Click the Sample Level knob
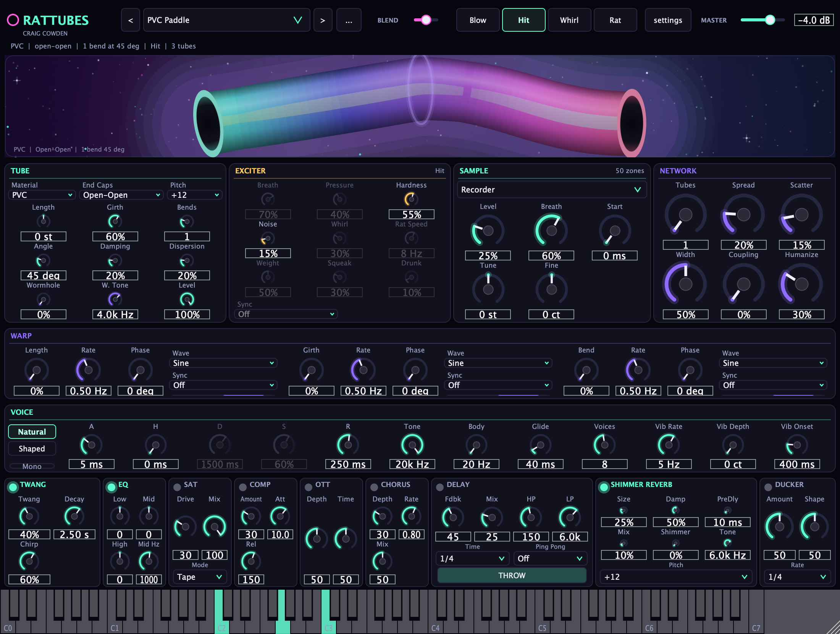Image resolution: width=840 pixels, height=634 pixels. pos(488,230)
